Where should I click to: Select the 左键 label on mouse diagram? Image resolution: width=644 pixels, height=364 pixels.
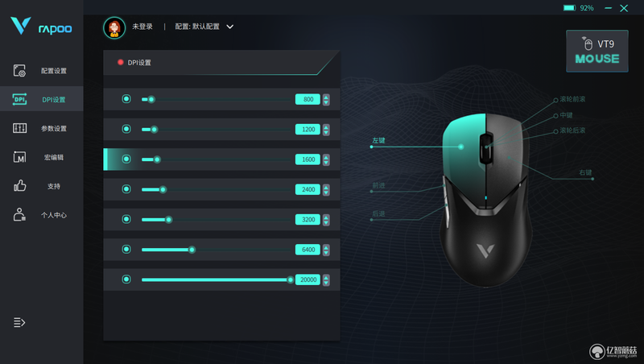tap(378, 140)
